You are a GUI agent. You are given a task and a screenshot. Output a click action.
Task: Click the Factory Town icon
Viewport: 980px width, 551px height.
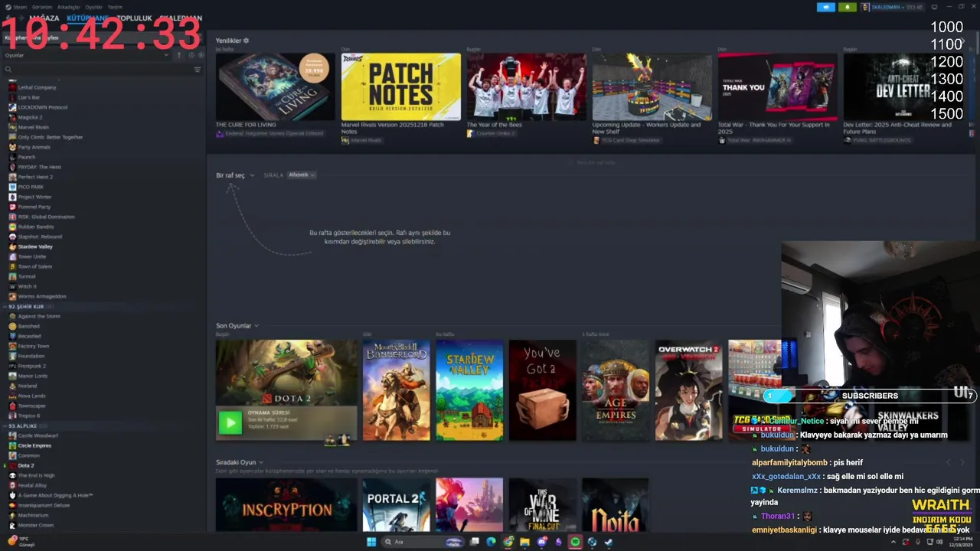[12, 346]
